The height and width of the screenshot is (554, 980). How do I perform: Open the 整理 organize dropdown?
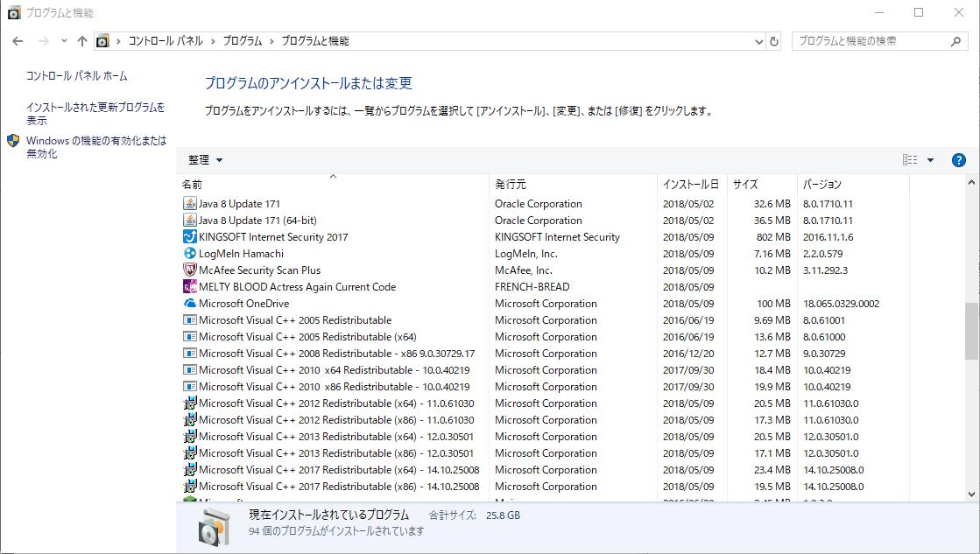[205, 160]
